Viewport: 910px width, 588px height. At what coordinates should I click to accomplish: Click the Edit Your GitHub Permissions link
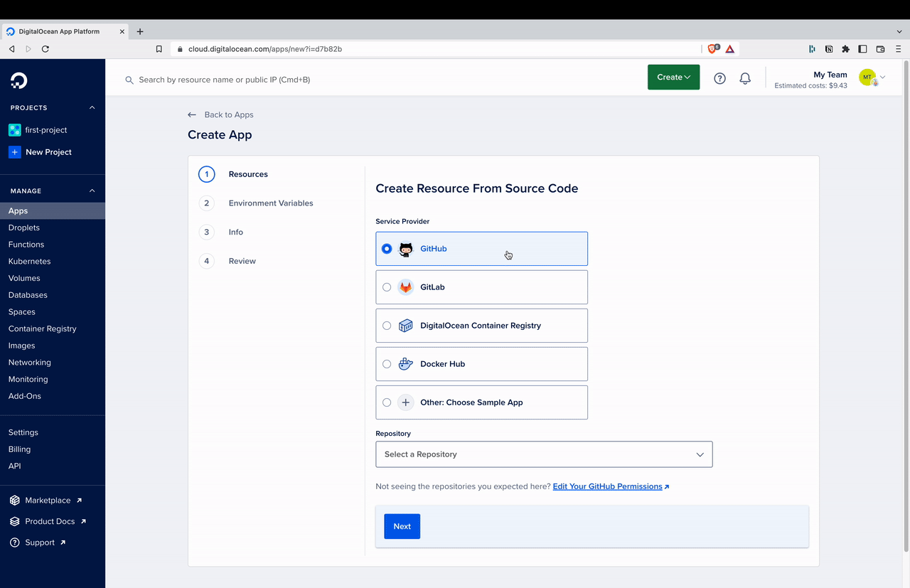[608, 486]
